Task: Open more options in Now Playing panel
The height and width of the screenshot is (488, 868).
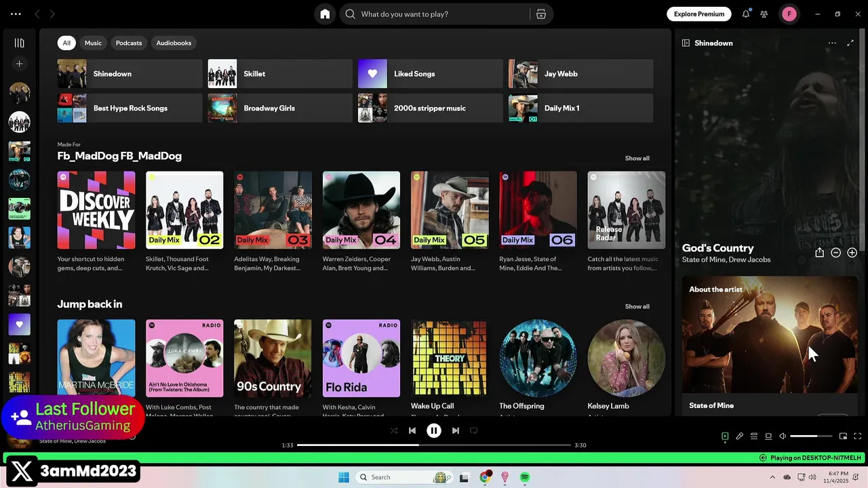Action: [832, 43]
